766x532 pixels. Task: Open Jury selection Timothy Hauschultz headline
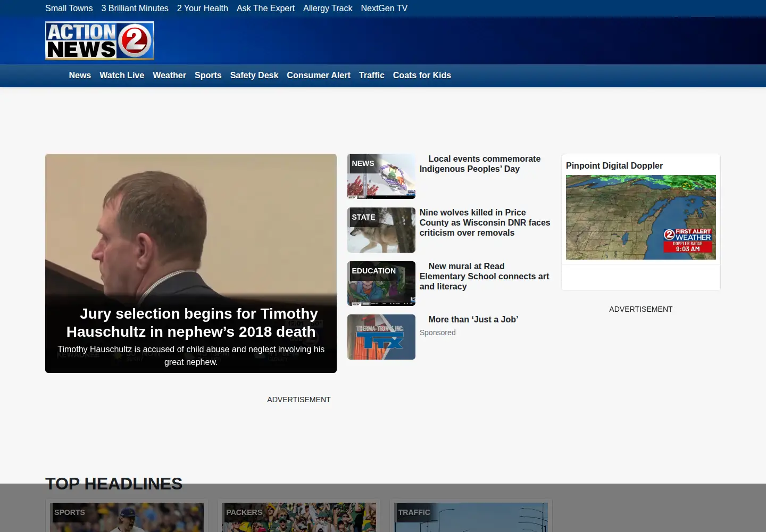click(191, 322)
